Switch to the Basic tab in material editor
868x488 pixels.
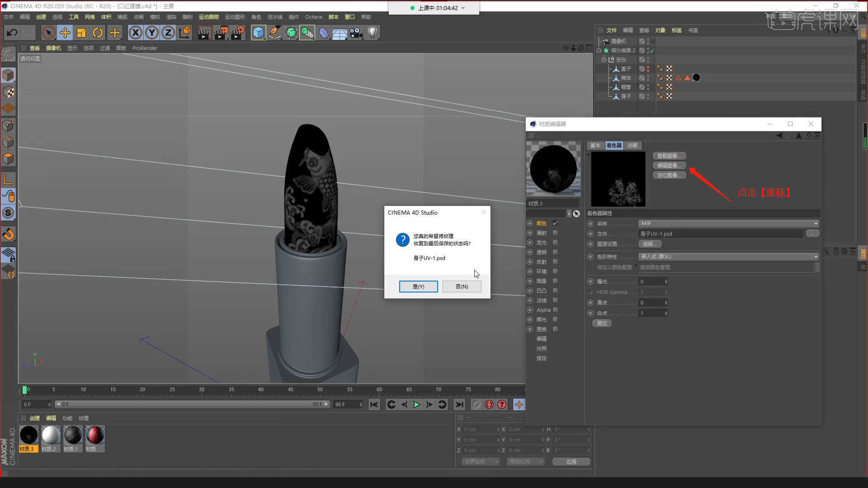[x=595, y=145]
